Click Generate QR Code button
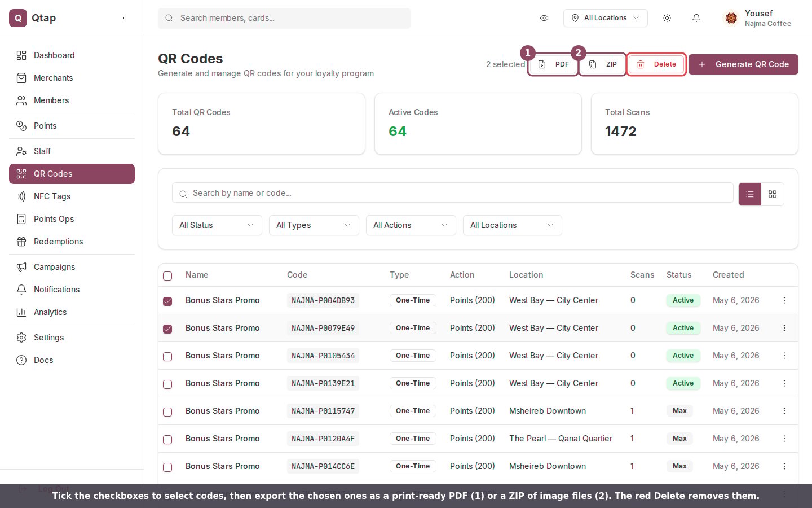 point(743,64)
